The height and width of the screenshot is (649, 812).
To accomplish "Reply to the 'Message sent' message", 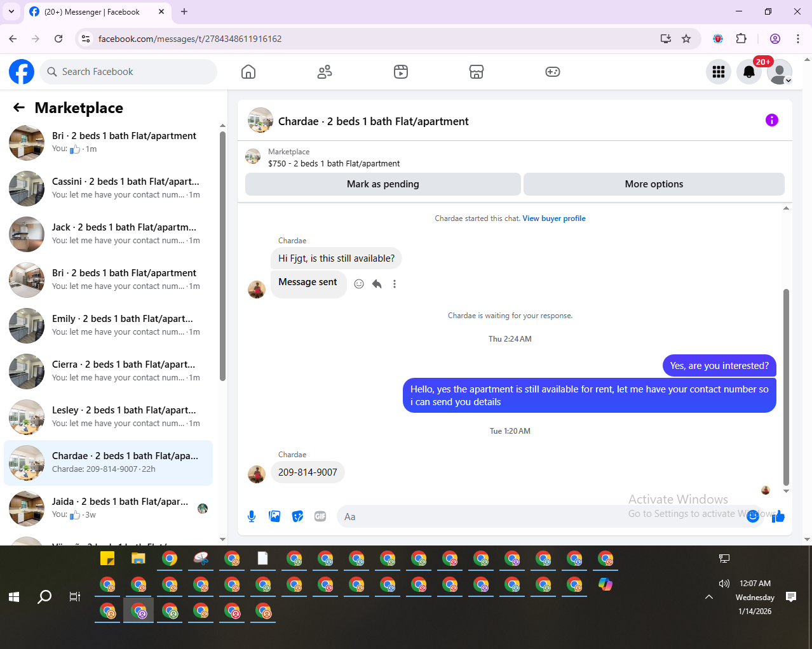I will (x=377, y=284).
